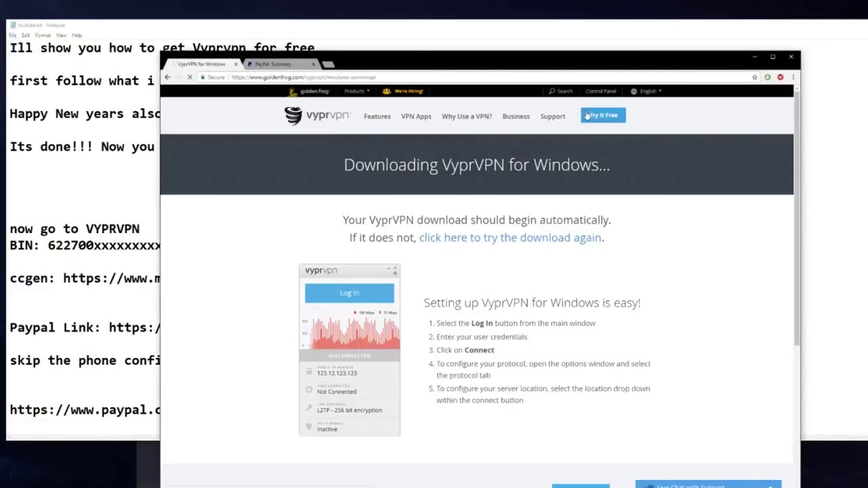Click the green extension icon in Chrome toolbar
Screen dimensions: 868x488
768,77
